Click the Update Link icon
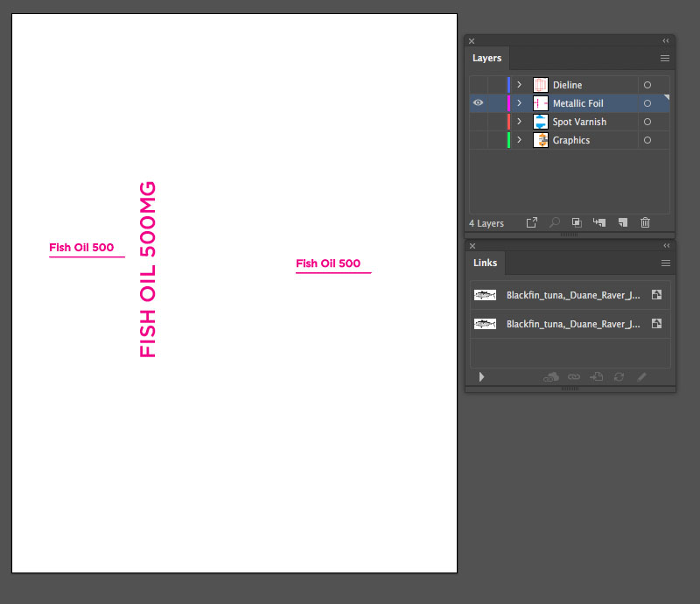 (x=619, y=376)
